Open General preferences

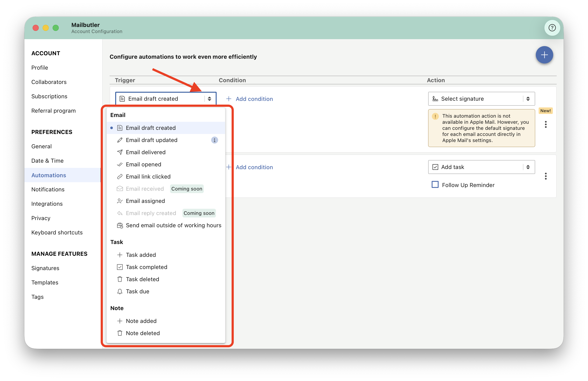pos(42,147)
